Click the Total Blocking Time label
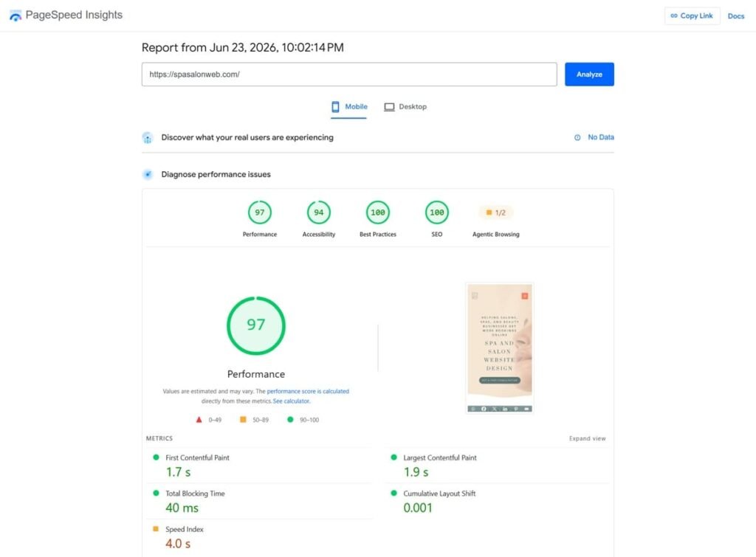Image resolution: width=756 pixels, height=557 pixels. click(195, 494)
